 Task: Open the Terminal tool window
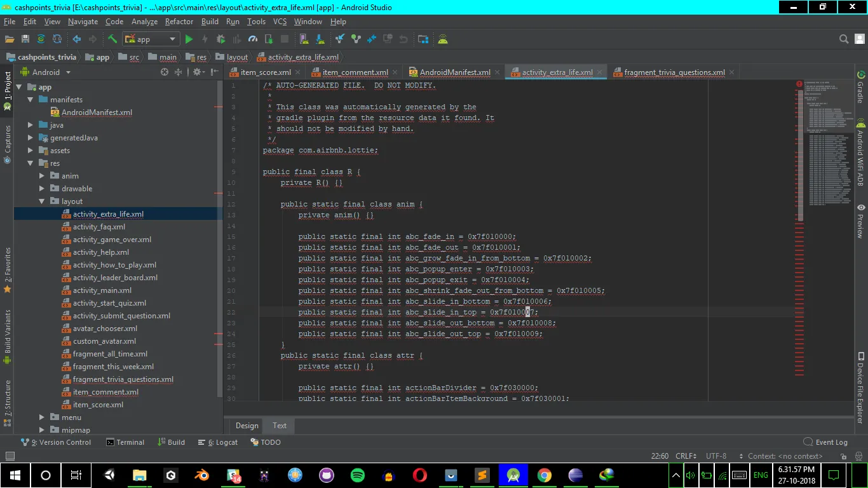pos(125,442)
